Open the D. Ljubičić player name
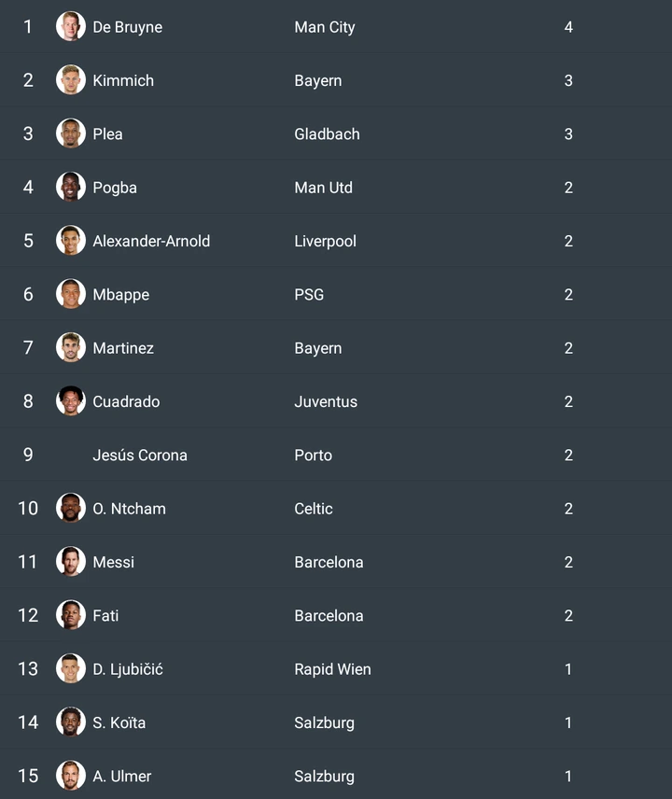672x799 pixels. point(128,669)
